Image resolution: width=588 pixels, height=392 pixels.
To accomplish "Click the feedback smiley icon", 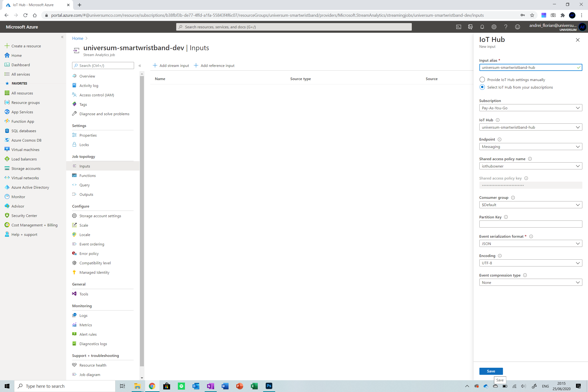I will tap(518, 27).
